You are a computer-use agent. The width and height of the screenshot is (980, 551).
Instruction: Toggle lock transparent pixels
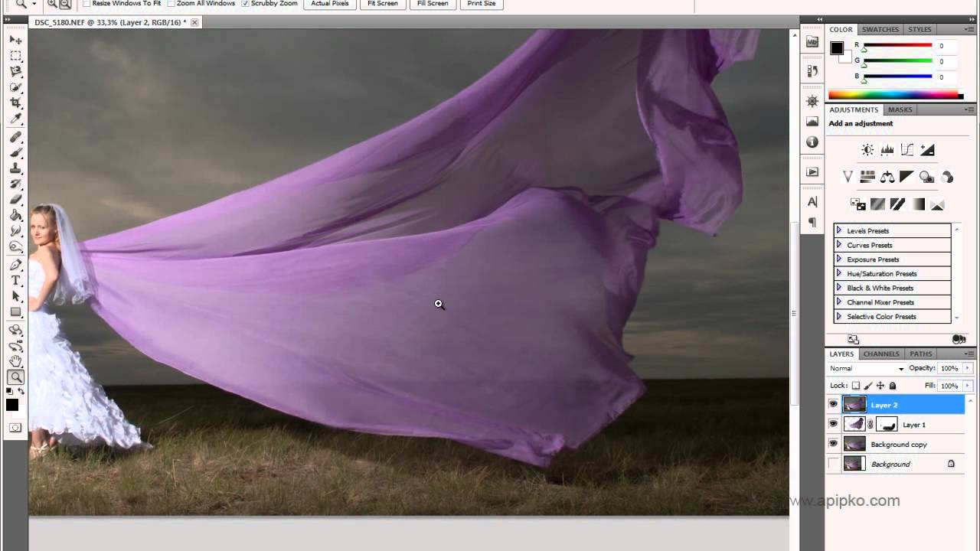[x=856, y=386]
